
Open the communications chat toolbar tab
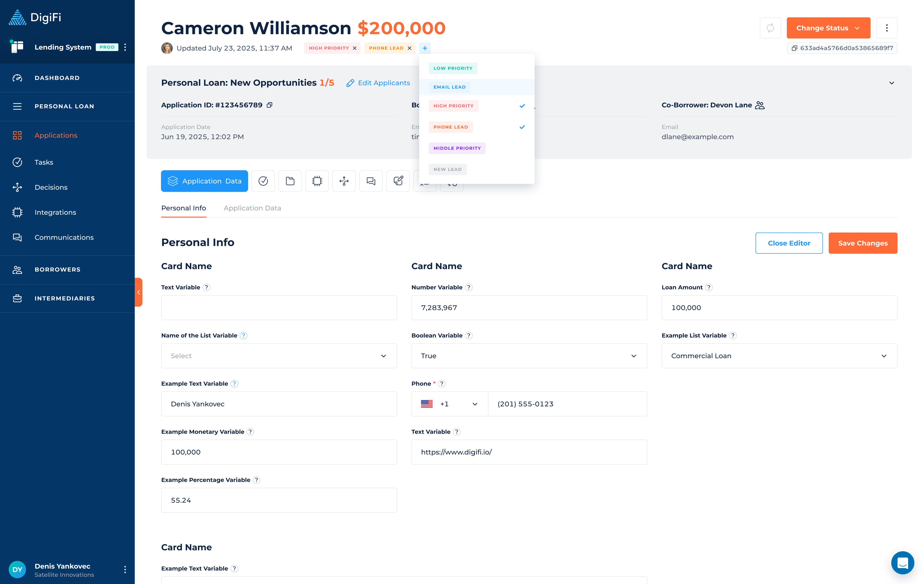click(371, 181)
